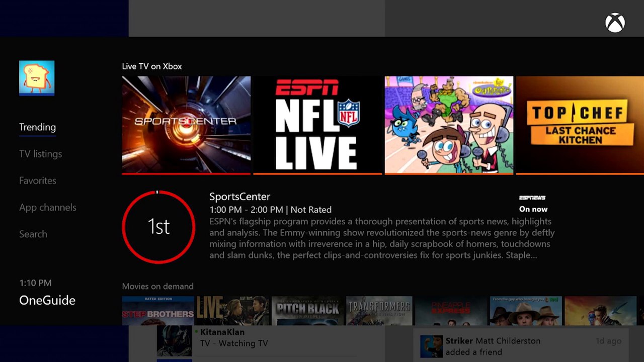Open KitanaKlan's avatar in background feed

174,341
